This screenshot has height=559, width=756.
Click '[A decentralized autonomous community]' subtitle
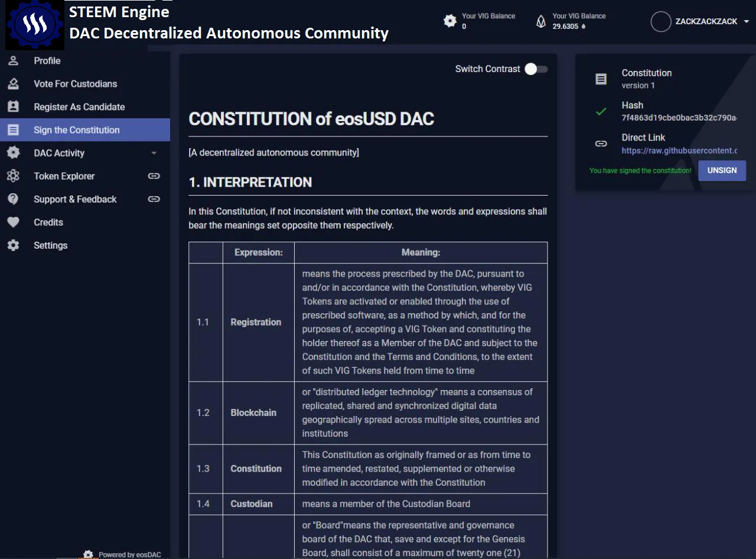click(x=273, y=152)
